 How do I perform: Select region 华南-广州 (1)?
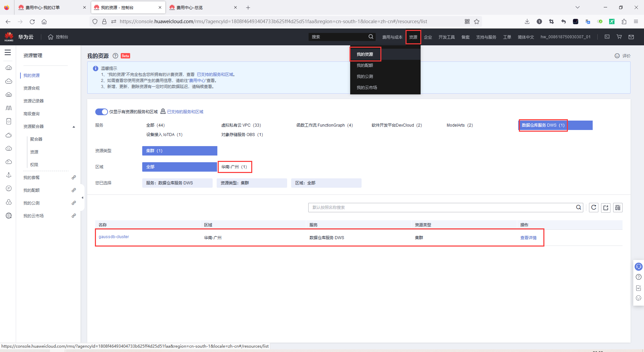[x=234, y=167]
